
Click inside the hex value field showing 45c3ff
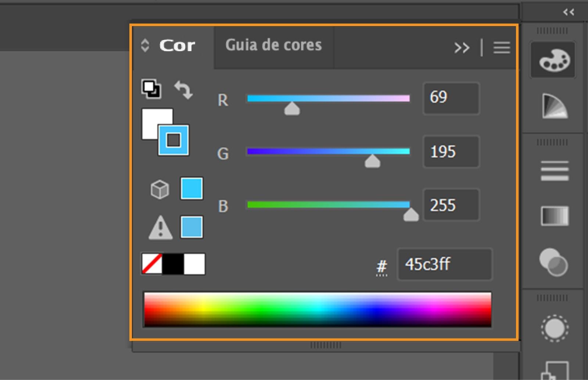(x=445, y=264)
